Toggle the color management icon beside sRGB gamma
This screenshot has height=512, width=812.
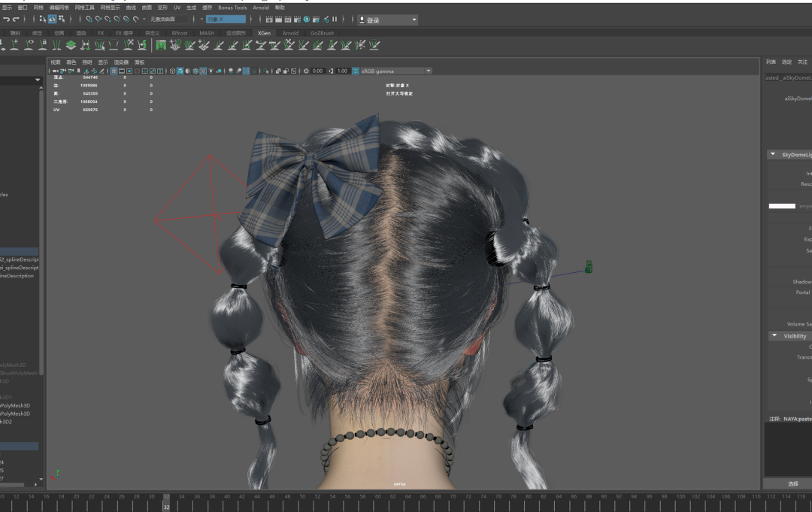pos(356,71)
